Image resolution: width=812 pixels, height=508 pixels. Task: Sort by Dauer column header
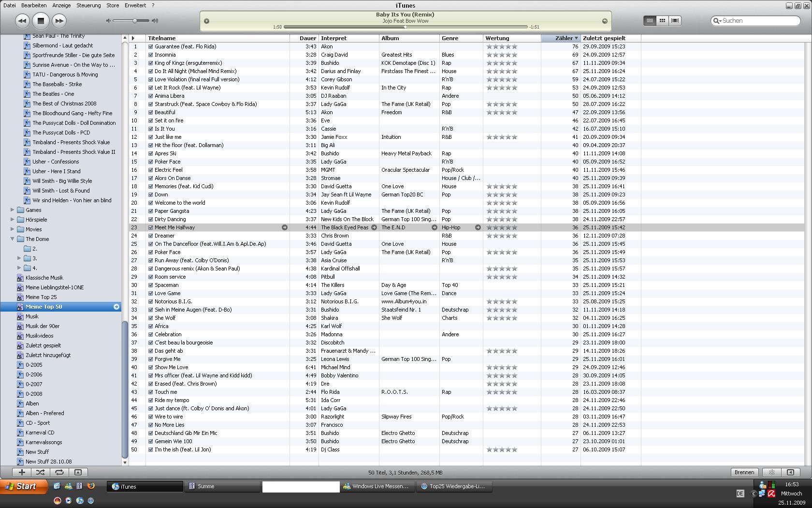tap(304, 38)
